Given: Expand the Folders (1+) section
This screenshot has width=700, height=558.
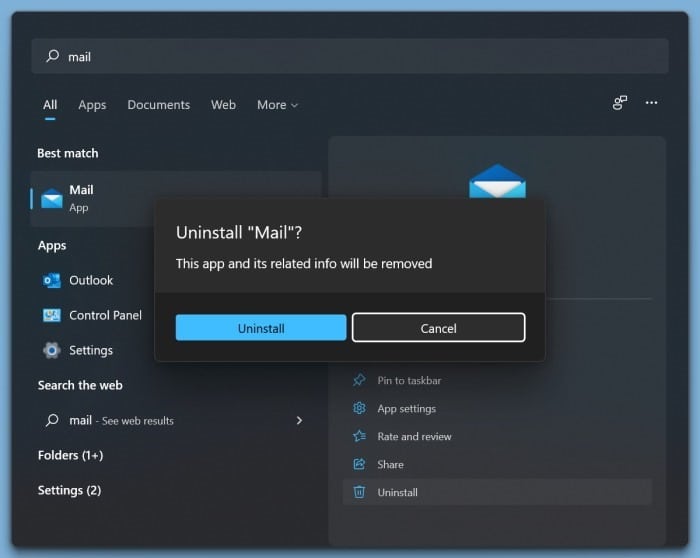Looking at the screenshot, I should click(71, 455).
